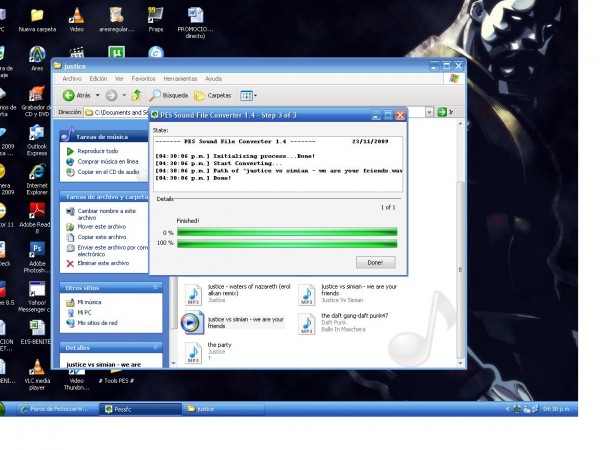Open the Edición menu

tap(98, 79)
